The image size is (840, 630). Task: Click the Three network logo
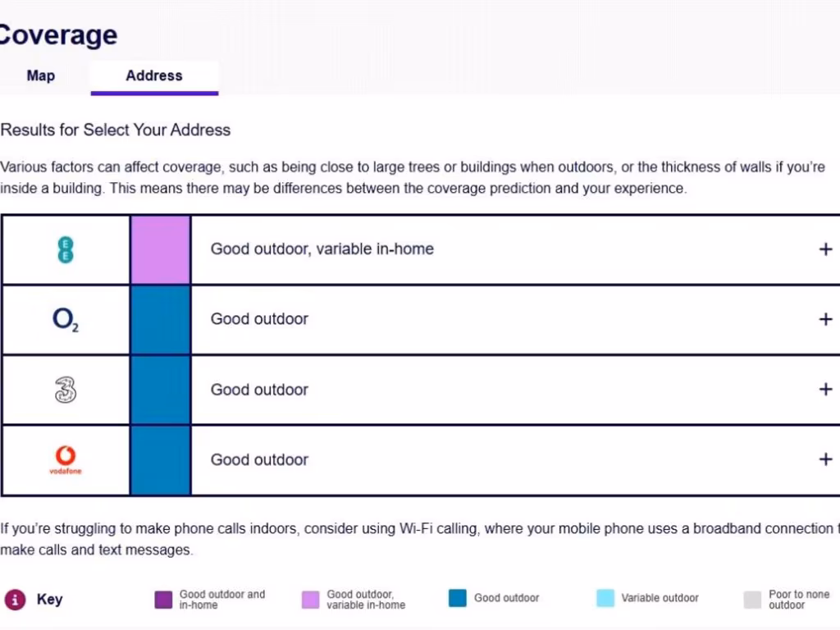click(x=66, y=390)
